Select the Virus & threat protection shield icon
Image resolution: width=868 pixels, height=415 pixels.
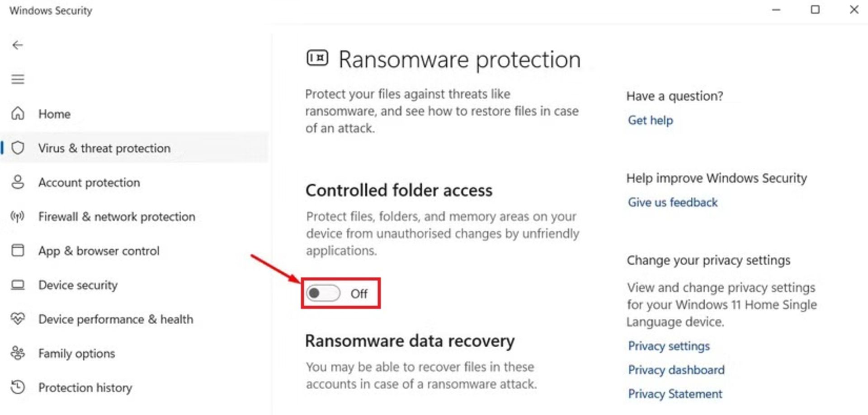click(18, 148)
